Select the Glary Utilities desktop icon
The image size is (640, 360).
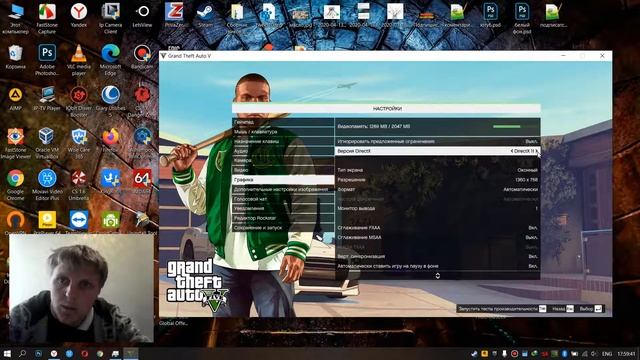pos(111,102)
